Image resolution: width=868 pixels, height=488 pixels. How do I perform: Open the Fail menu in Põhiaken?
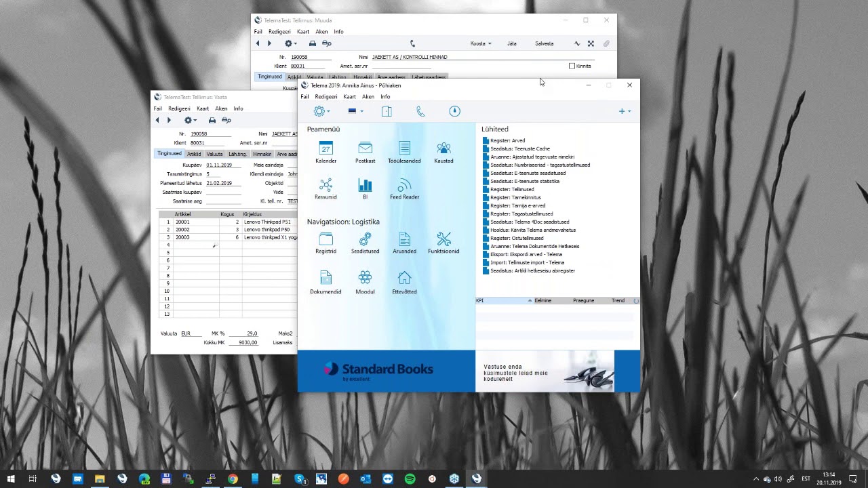click(304, 97)
